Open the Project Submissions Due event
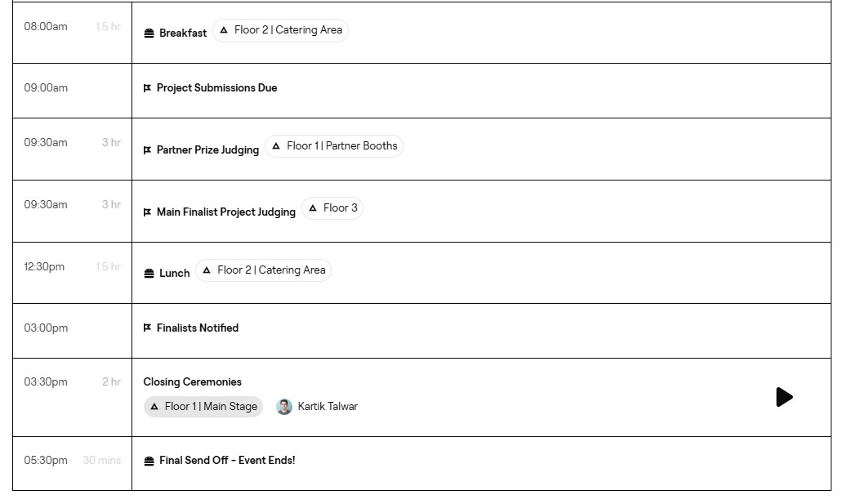The image size is (847, 504). pos(216,88)
